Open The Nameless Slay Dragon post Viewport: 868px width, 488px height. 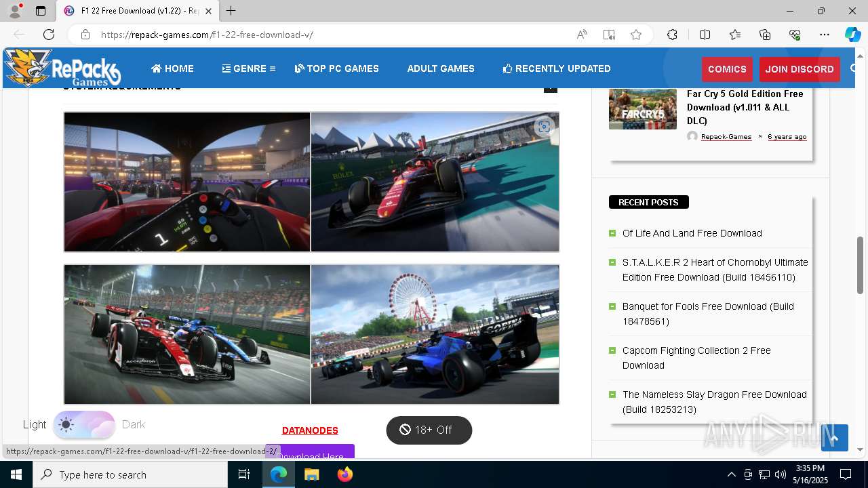pos(715,402)
